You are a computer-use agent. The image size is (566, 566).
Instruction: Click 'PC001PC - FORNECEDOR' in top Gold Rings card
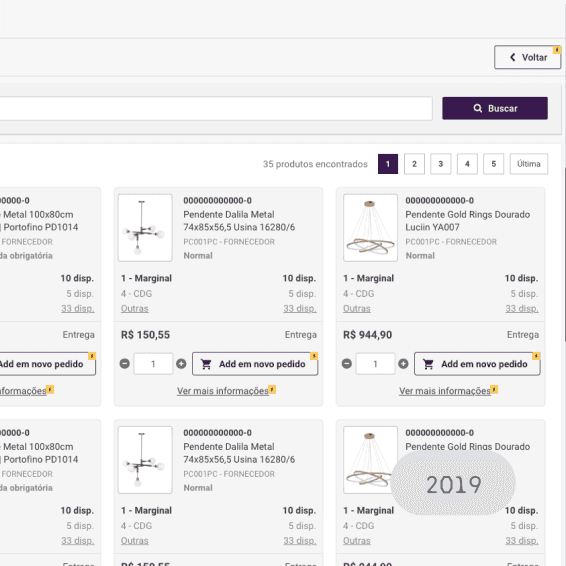(451, 242)
